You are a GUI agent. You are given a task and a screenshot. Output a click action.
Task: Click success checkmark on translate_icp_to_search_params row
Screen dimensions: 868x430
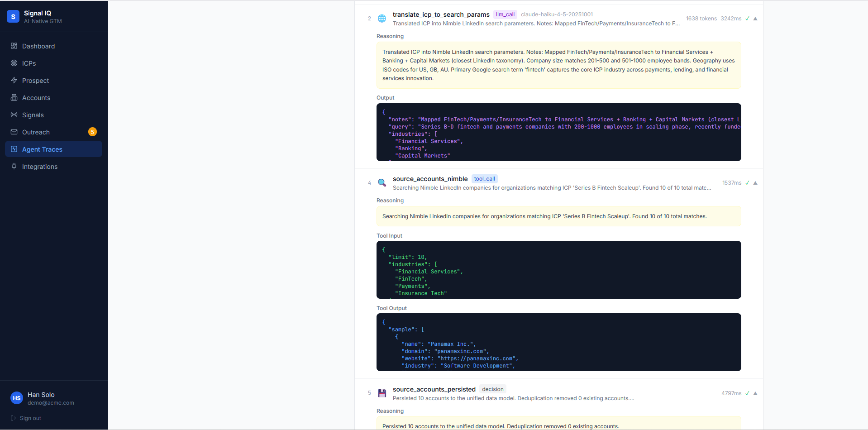click(747, 19)
